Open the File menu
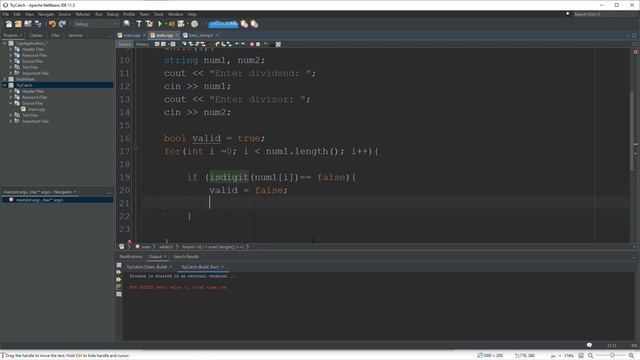Viewport: 640px width, 360px height. (x=6, y=14)
